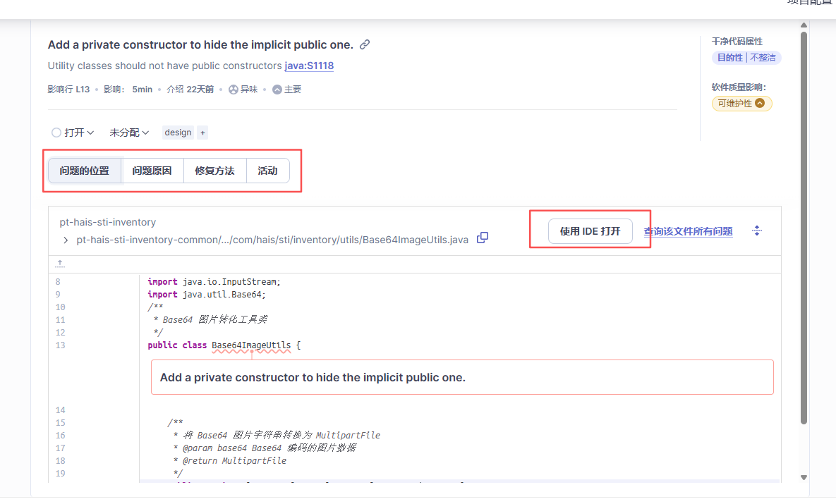Image resolution: width=836 pixels, height=504 pixels.
Task: Open the 查询该文件所有问题 link
Action: [x=689, y=231]
